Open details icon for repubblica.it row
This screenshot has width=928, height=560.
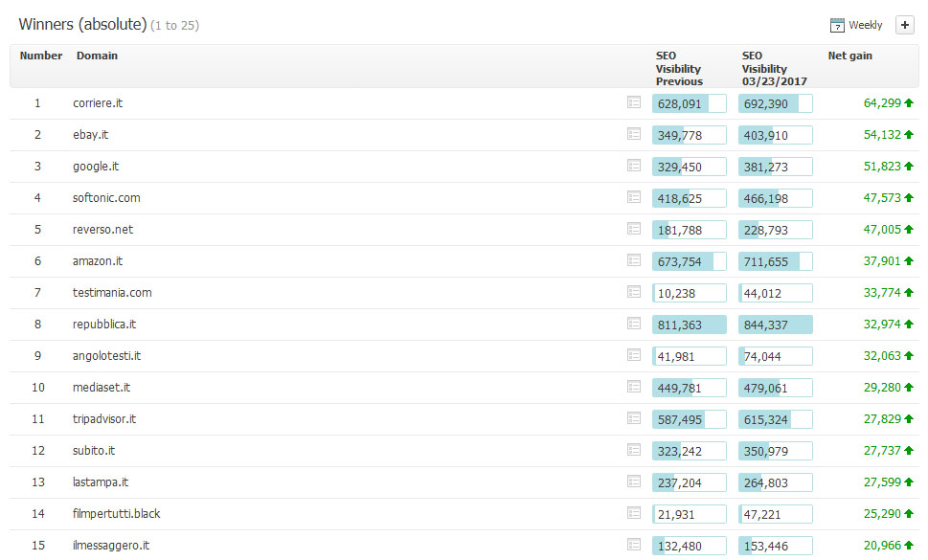coord(634,324)
